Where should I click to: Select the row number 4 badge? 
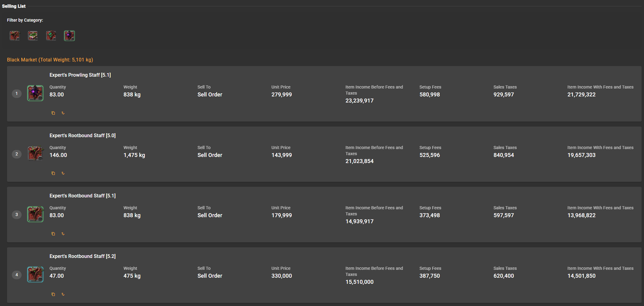(x=17, y=275)
